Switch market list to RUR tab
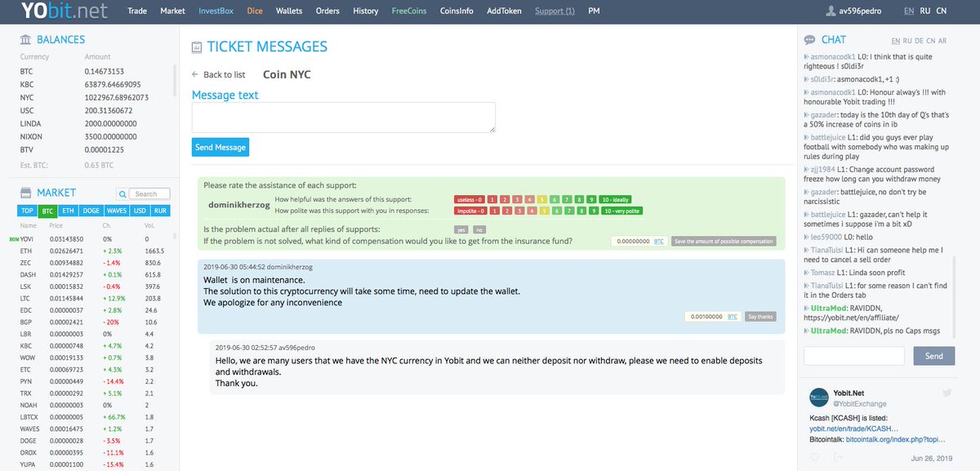The image size is (980, 471). 161,211
